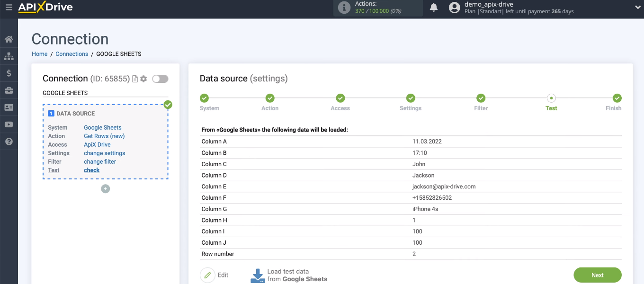Click Edit pencil button
644x284 pixels.
pyautogui.click(x=207, y=275)
